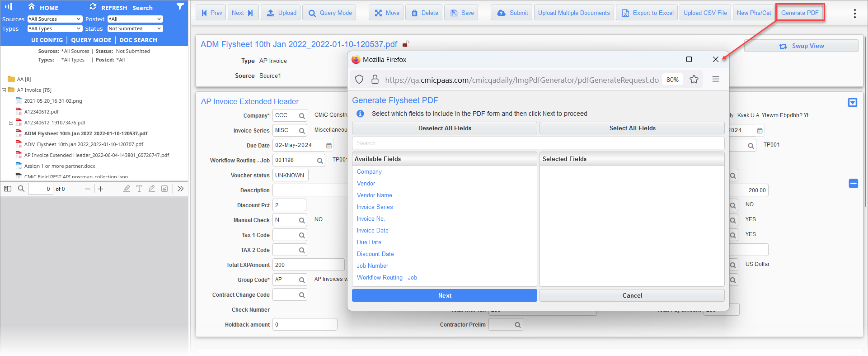Click the PDF viewer search magnifier
The image size is (868, 356).
click(21, 189)
